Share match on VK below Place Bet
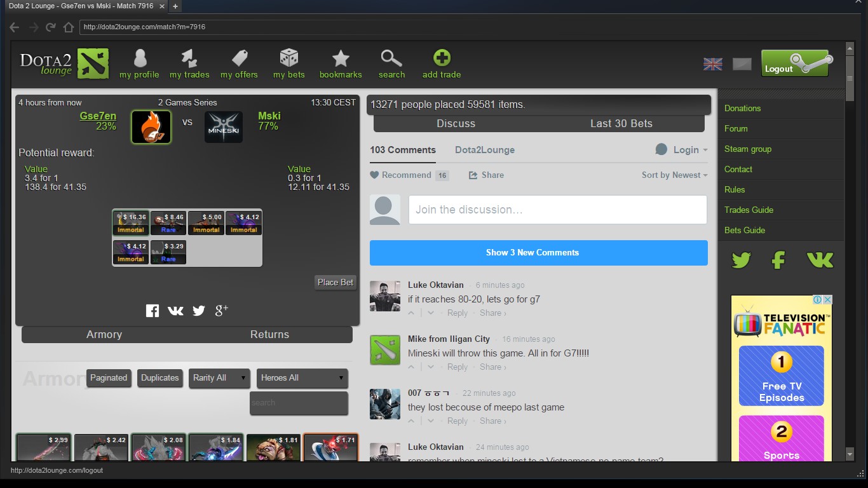The width and height of the screenshot is (868, 488). coord(175,311)
